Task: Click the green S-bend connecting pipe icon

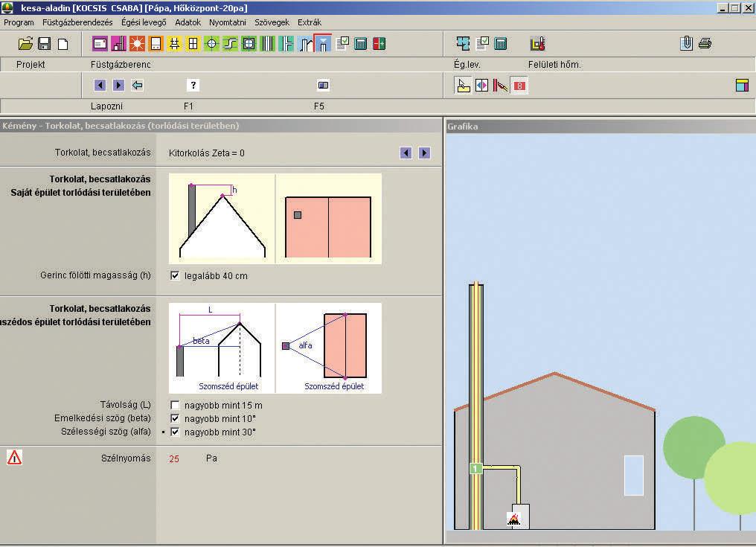Action: pyautogui.click(x=231, y=44)
